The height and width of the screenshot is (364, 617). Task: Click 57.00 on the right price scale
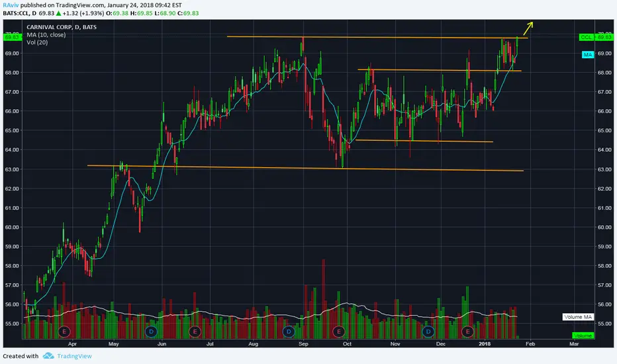tap(604, 285)
